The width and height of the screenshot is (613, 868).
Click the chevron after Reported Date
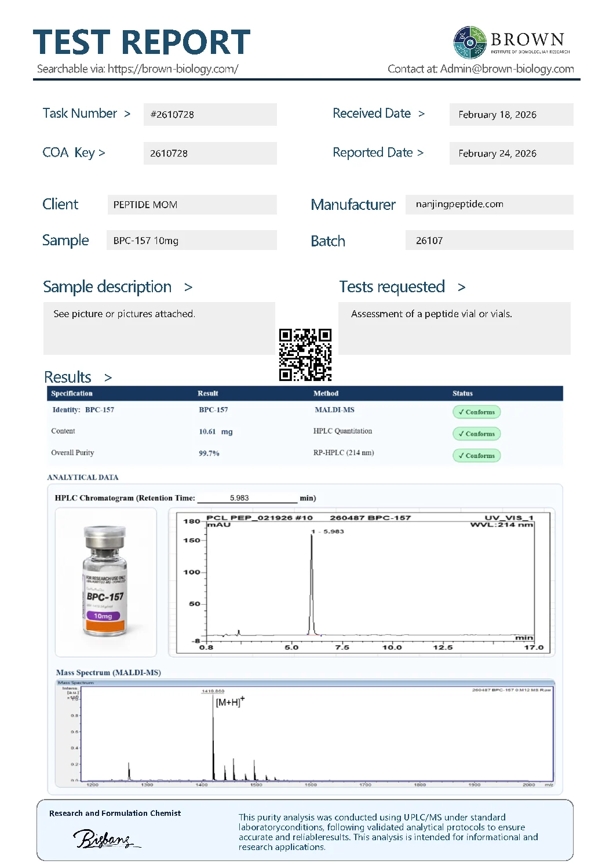click(x=421, y=153)
